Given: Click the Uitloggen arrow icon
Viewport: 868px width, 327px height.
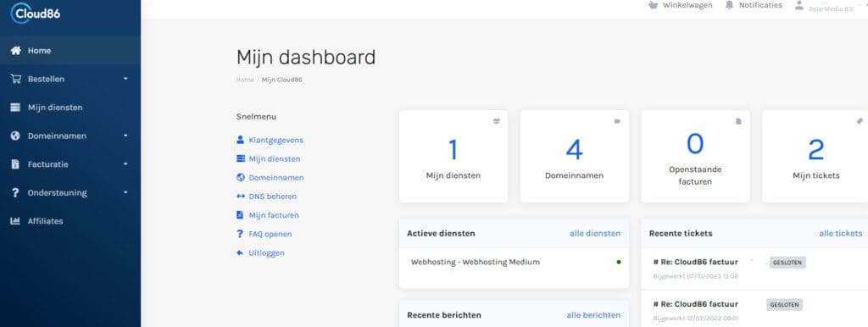Looking at the screenshot, I should (240, 252).
